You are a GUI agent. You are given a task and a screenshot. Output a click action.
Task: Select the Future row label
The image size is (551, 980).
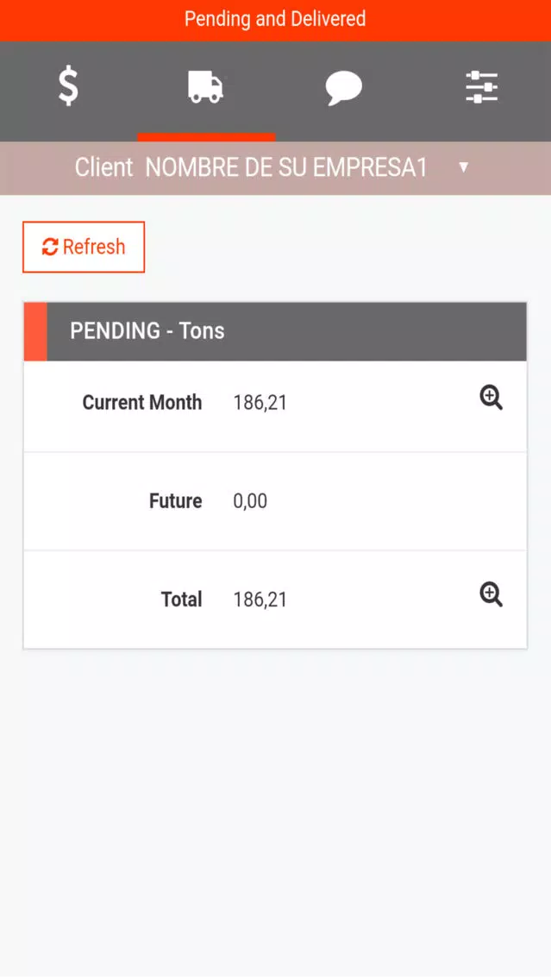176,501
